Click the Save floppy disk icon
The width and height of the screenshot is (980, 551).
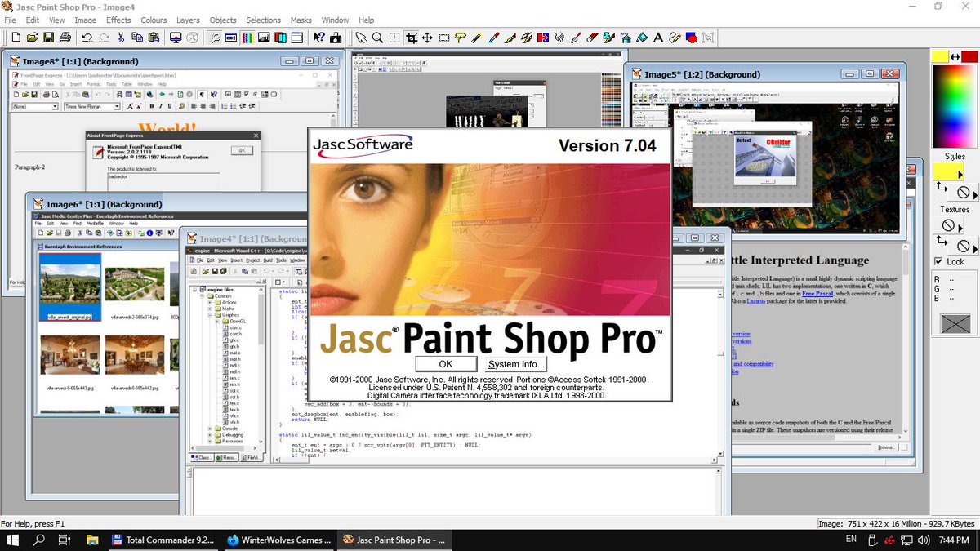(48, 38)
